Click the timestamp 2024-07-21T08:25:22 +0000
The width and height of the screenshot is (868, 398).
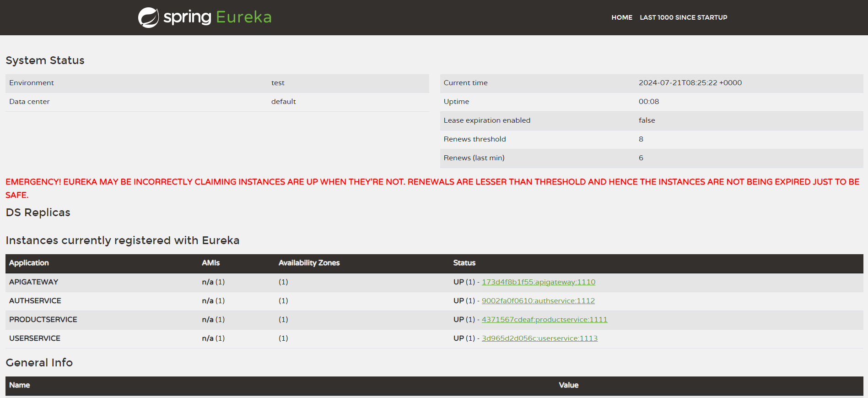coord(690,83)
